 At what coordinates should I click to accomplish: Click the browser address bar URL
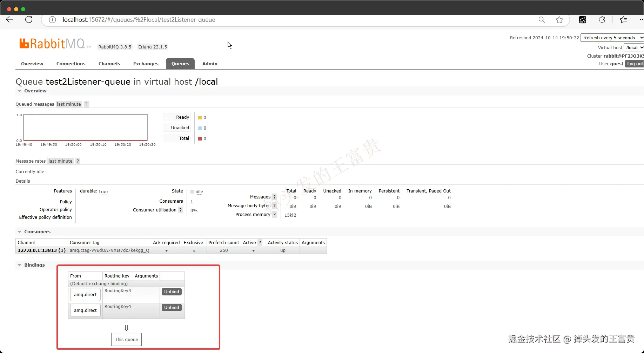pos(139,20)
